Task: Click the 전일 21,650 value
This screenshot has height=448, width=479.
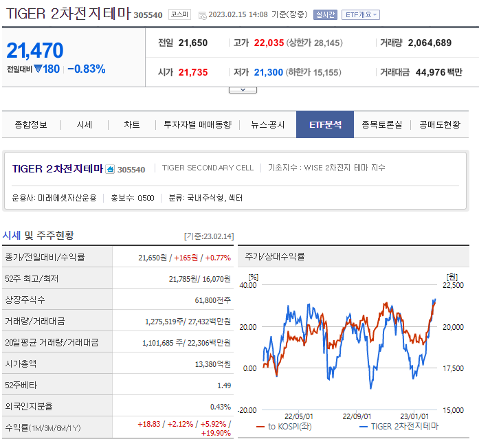Action: pos(192,43)
